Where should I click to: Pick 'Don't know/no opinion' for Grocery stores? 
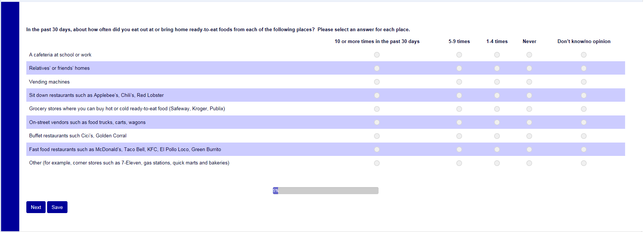[x=584, y=109]
